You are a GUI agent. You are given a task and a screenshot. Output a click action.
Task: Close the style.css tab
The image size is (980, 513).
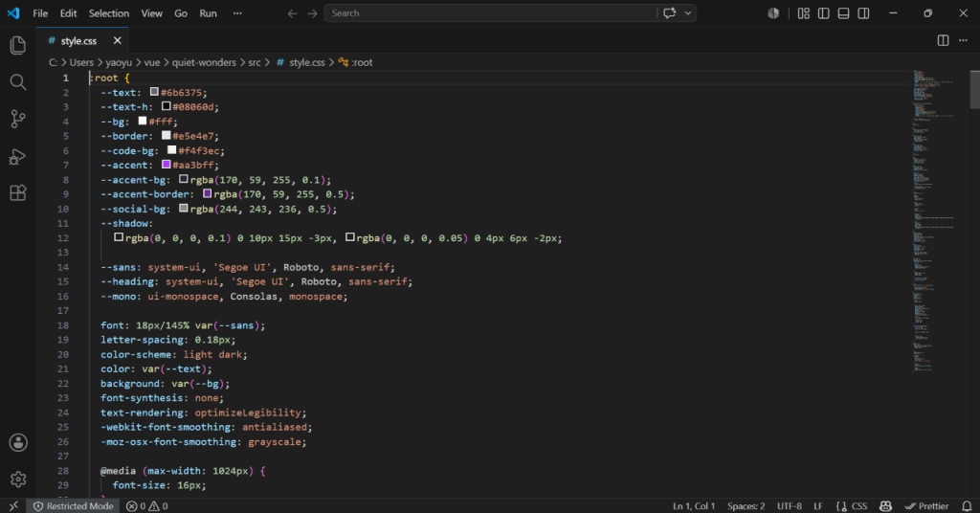[x=117, y=40]
